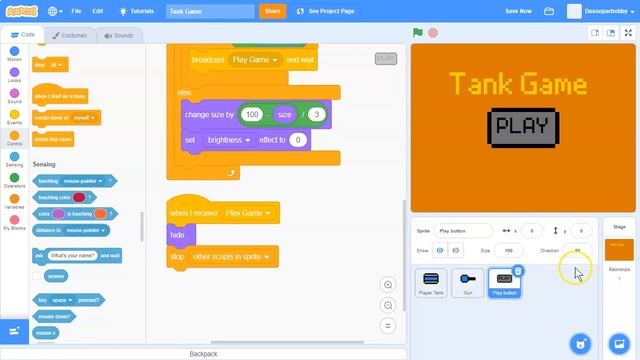The image size is (640, 360).
Task: Open the Edit menu
Action: click(x=98, y=11)
